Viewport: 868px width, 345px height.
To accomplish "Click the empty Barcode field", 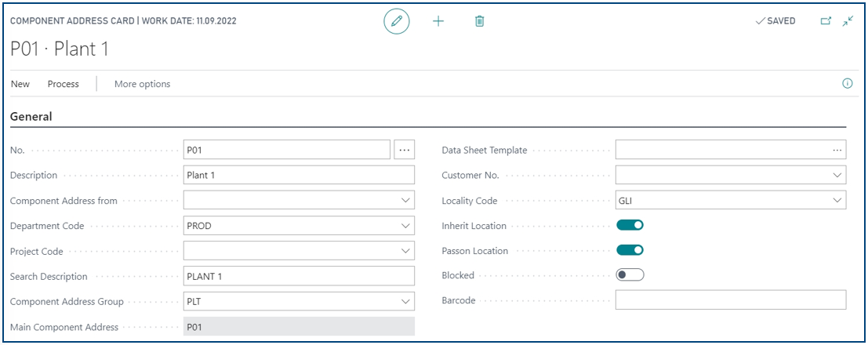I will pyautogui.click(x=731, y=300).
